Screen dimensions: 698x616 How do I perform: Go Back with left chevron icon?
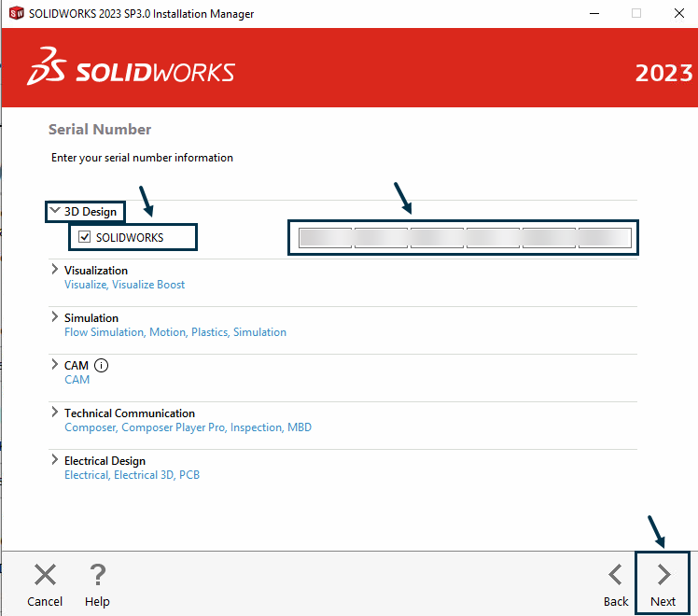tap(616, 575)
